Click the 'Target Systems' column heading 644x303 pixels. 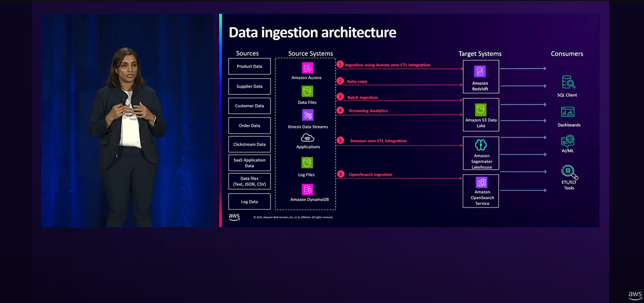pos(480,54)
